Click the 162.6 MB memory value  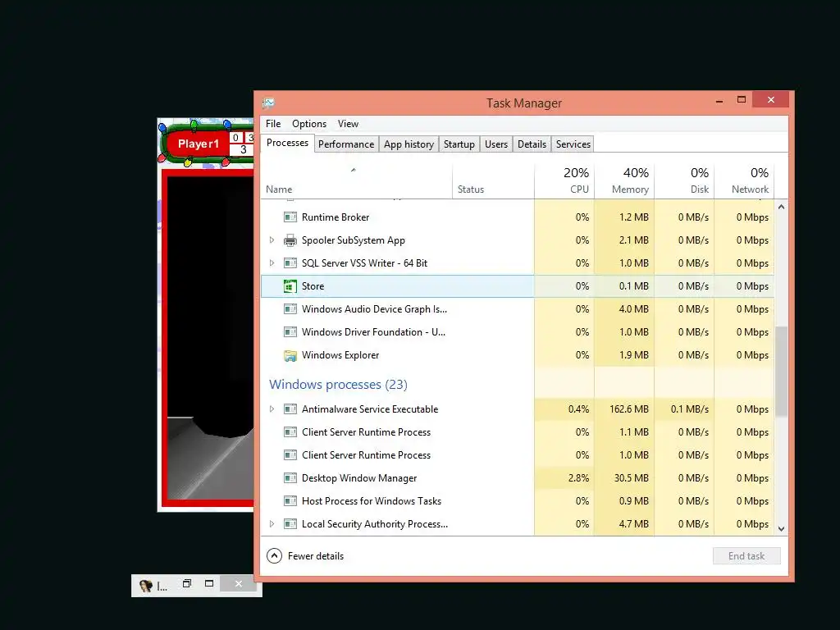(x=629, y=409)
